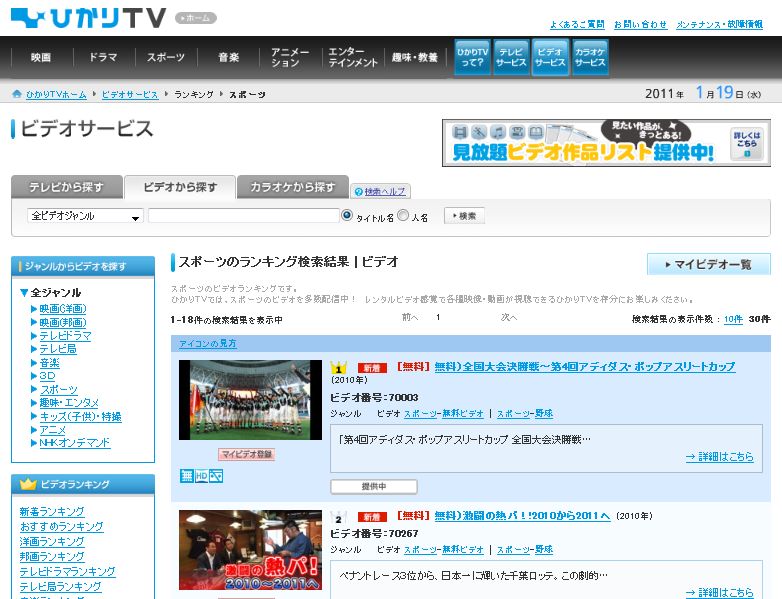Expand arrow next to テレビドラマ
This screenshot has width=782, height=599.
click(34, 336)
